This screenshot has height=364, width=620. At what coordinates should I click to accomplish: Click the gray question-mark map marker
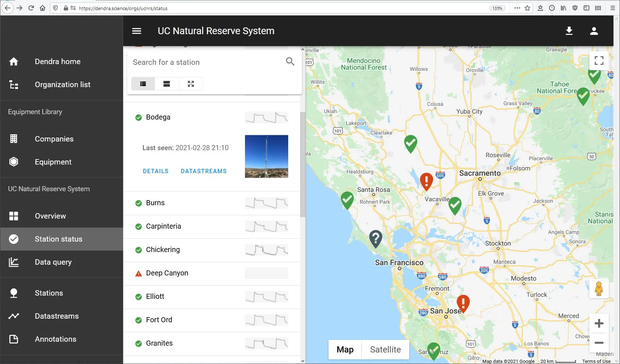pyautogui.click(x=376, y=238)
